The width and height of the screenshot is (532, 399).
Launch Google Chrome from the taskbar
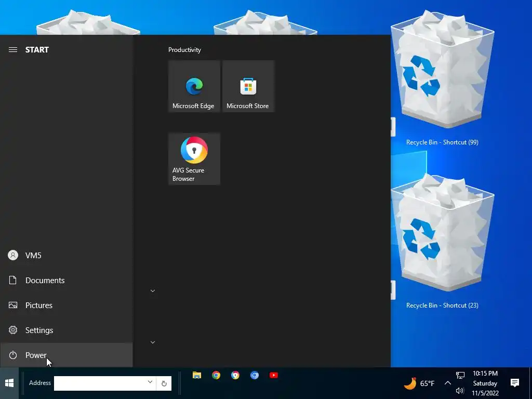pyautogui.click(x=216, y=375)
